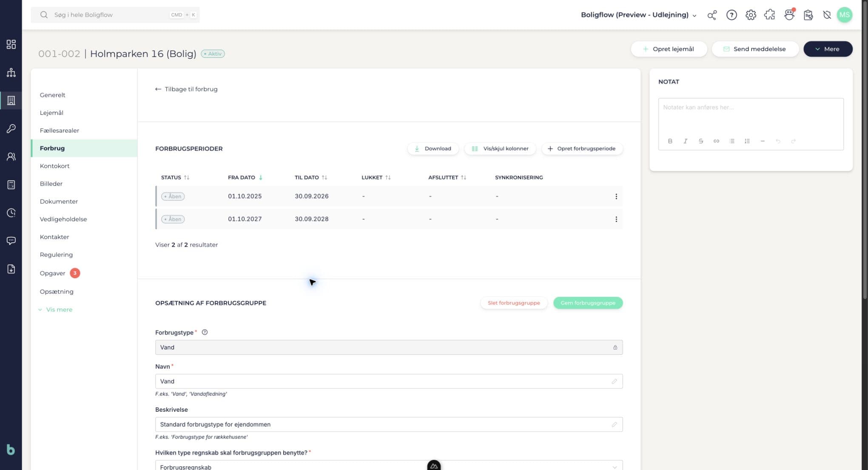The height and width of the screenshot is (470, 868).
Task: Focus the global search field
Action: click(x=115, y=15)
